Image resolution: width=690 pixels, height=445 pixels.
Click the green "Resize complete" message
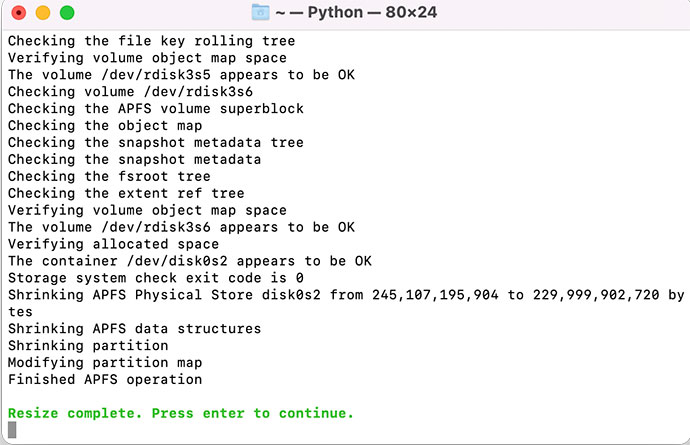[x=181, y=413]
